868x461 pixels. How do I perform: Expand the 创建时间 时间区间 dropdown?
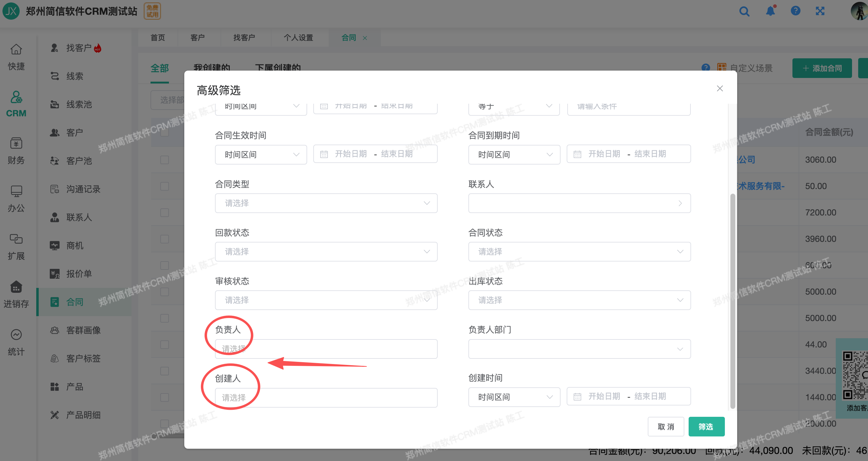[x=514, y=397]
